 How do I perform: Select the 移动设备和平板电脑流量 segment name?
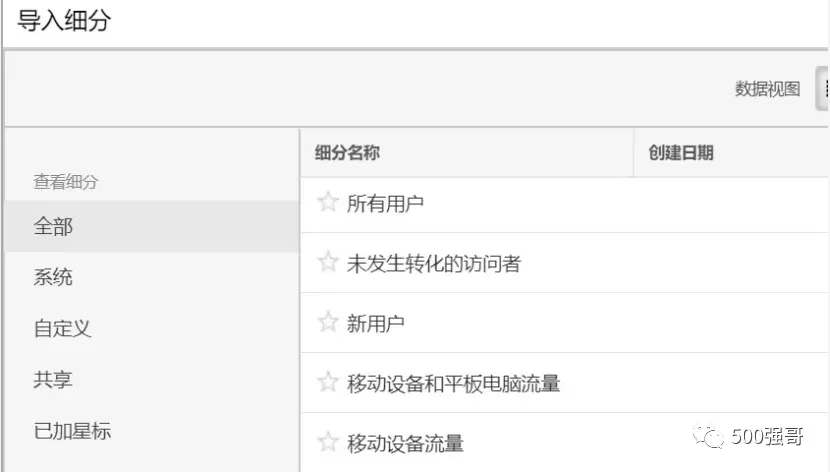pos(453,383)
